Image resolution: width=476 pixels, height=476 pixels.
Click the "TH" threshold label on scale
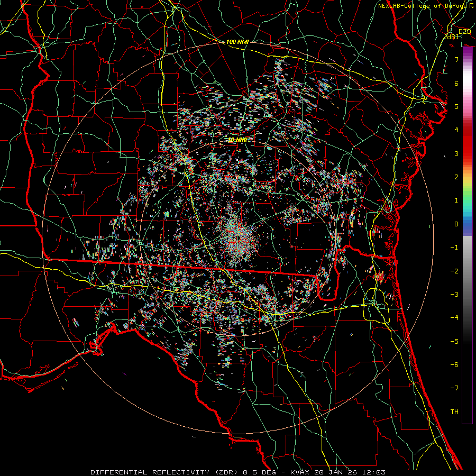click(x=454, y=411)
